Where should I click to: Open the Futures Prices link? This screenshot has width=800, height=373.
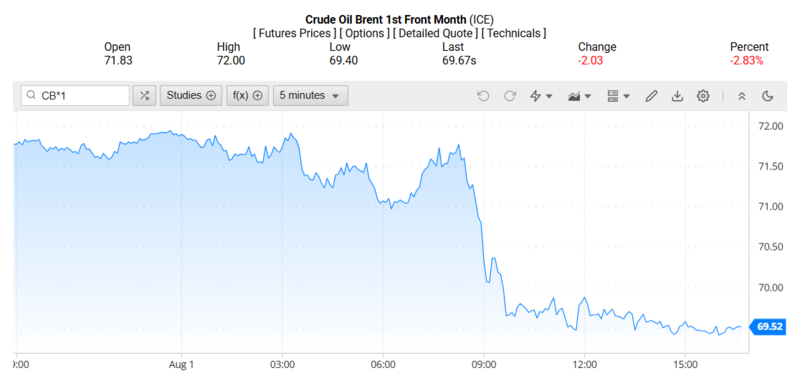click(295, 33)
